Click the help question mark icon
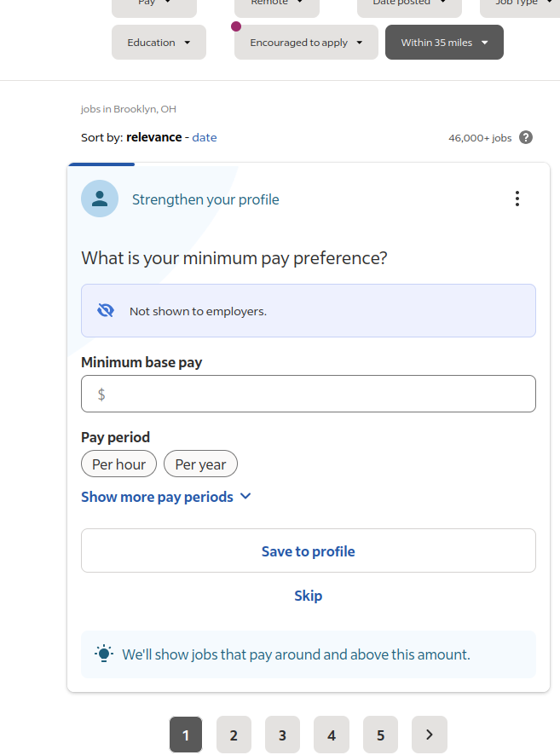Image resolution: width=560 pixels, height=755 pixels. tap(526, 137)
